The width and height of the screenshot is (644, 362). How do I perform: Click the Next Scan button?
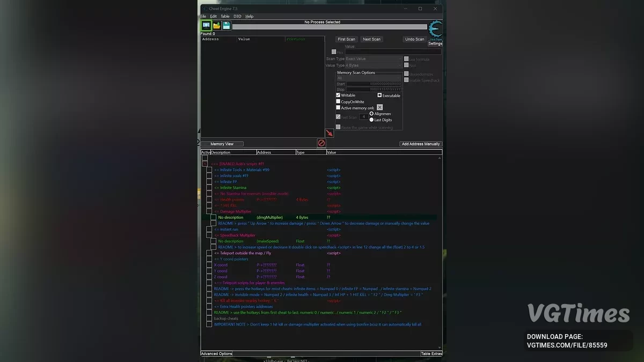click(x=371, y=39)
